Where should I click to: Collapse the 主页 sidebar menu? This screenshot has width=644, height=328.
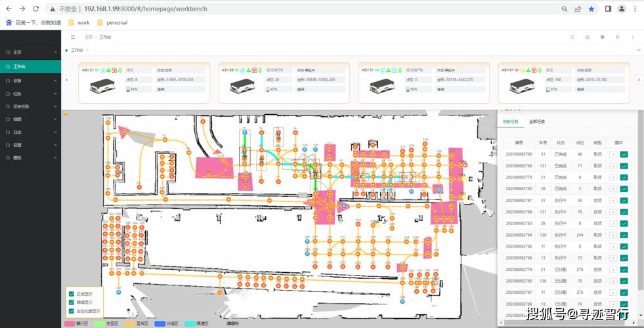coord(30,52)
